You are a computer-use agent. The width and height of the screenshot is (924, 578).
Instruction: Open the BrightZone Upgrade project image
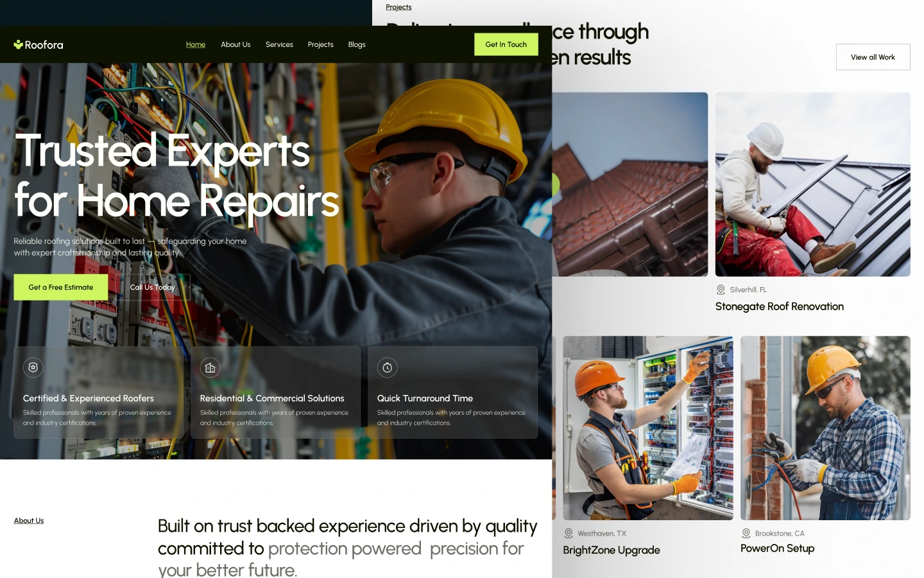point(648,428)
